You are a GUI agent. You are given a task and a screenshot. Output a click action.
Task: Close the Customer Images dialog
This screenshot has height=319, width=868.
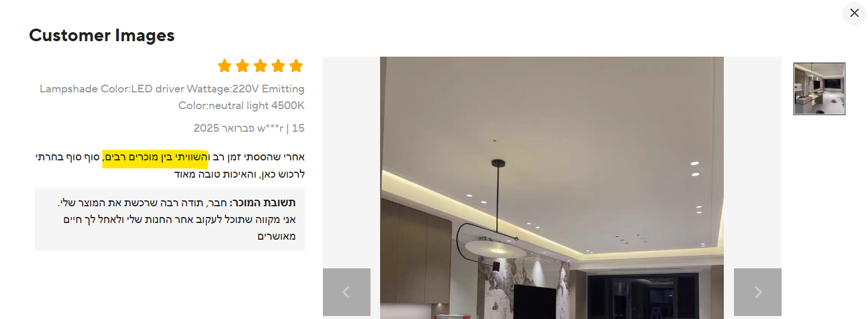pyautogui.click(x=854, y=13)
